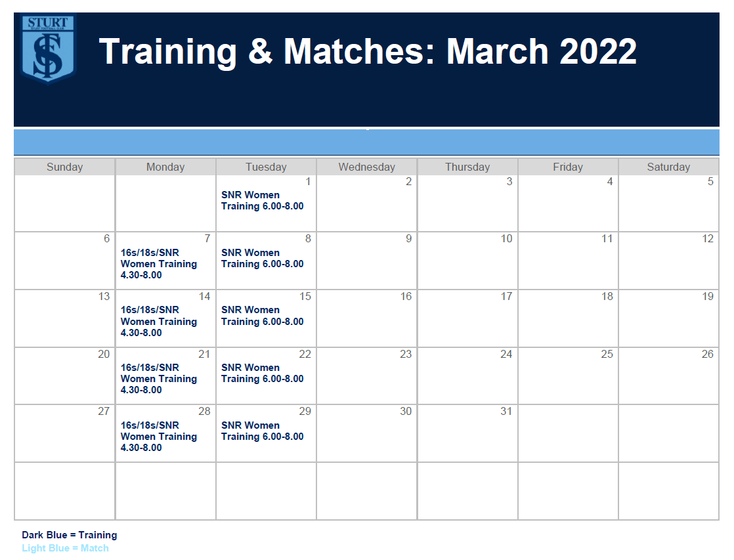
Task: Open SNR Women Training on March 1
Action: (262, 200)
